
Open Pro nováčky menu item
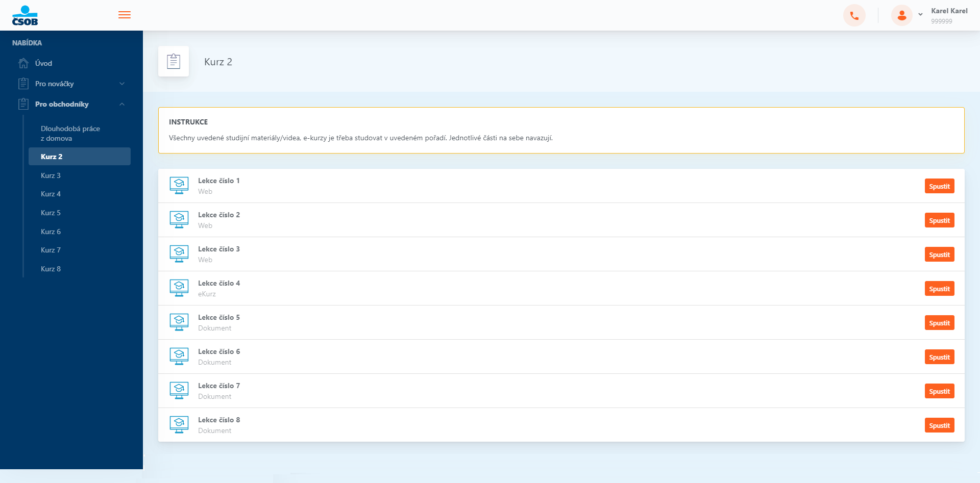tap(54, 84)
